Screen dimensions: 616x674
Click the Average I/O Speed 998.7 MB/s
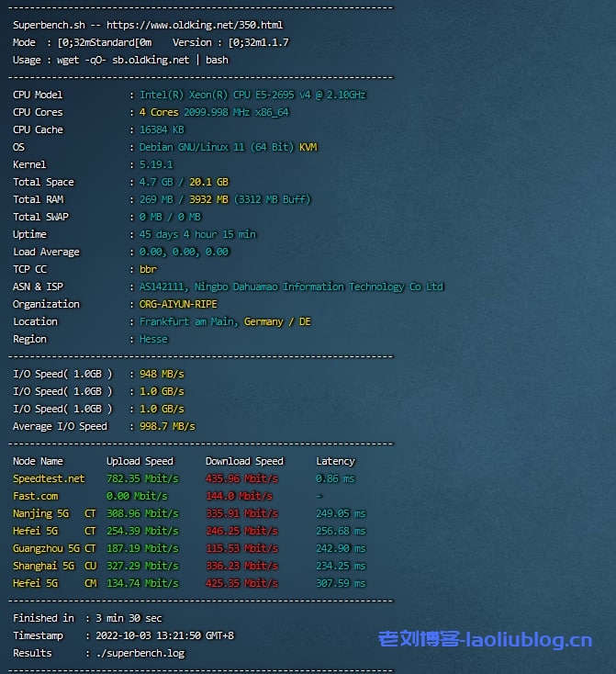click(x=167, y=426)
